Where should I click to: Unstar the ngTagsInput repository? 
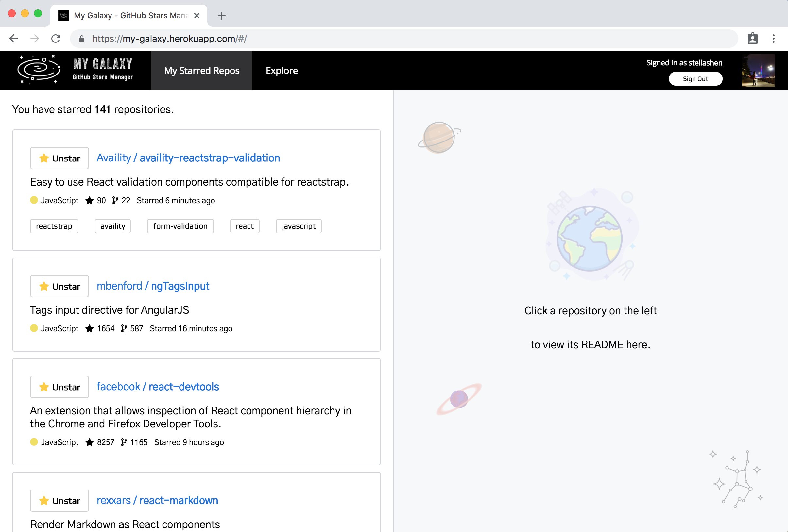[x=59, y=286]
